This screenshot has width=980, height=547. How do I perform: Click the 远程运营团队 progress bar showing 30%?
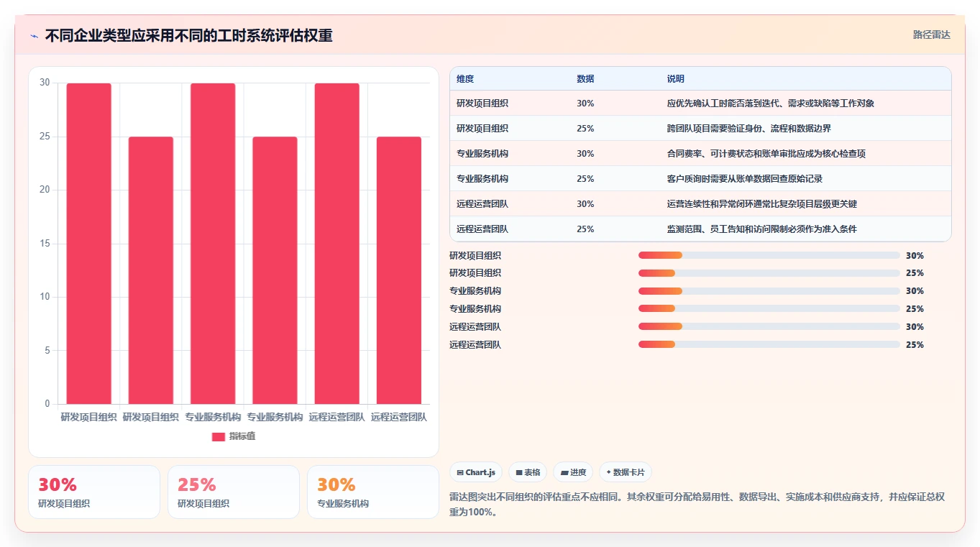point(769,326)
